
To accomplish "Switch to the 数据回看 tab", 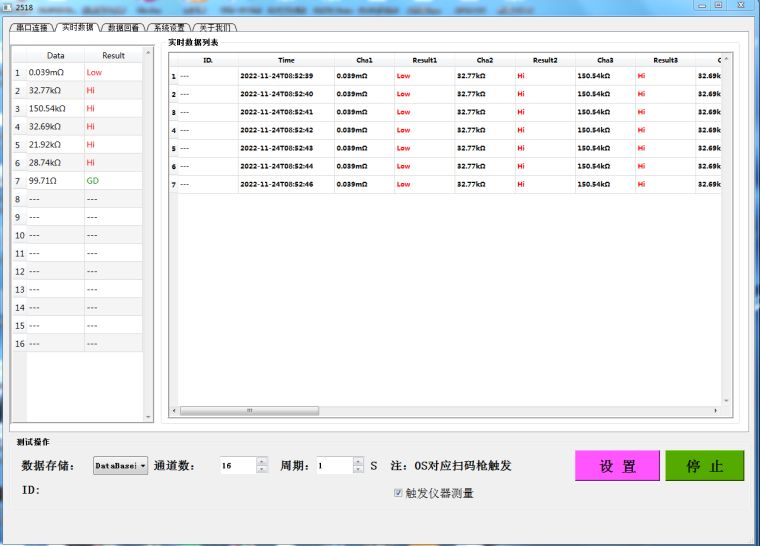I will coord(124,28).
